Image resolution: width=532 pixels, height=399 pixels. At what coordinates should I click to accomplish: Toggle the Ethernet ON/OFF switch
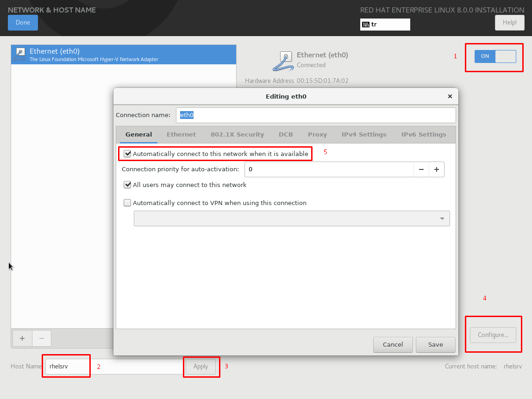495,56
